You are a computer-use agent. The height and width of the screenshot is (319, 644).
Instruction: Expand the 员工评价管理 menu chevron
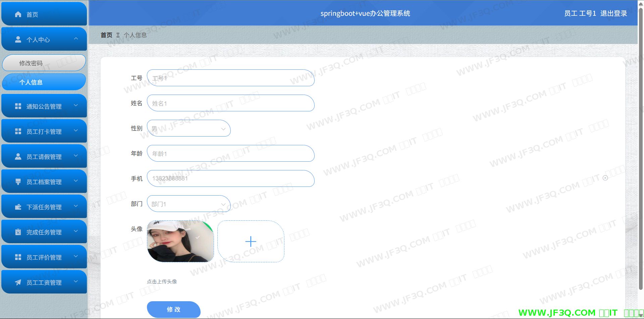[76, 257]
